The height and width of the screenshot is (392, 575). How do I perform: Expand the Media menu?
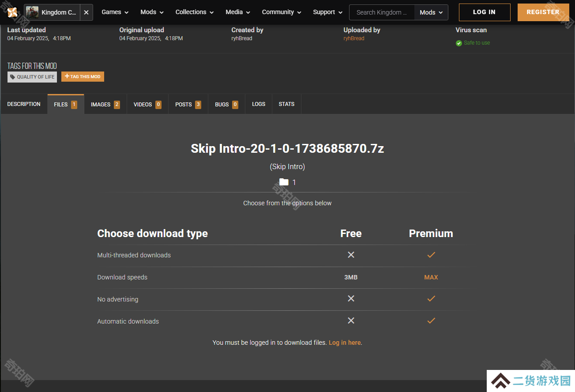pos(238,12)
